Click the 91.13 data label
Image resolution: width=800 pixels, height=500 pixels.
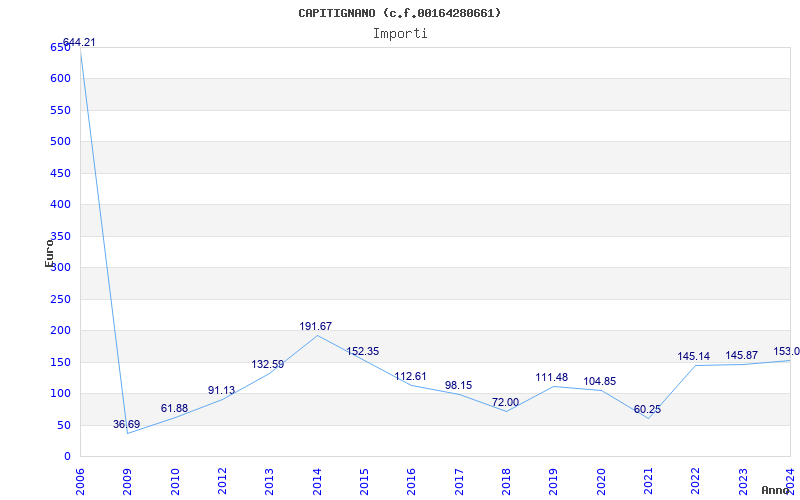221,390
